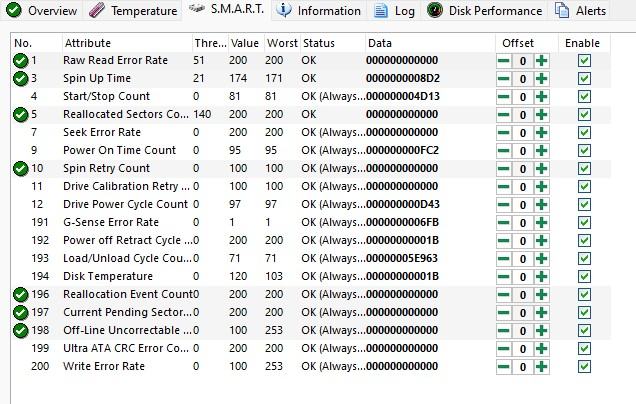
Task: Decrease offset for G-Sense Error Rate
Action: point(504,223)
